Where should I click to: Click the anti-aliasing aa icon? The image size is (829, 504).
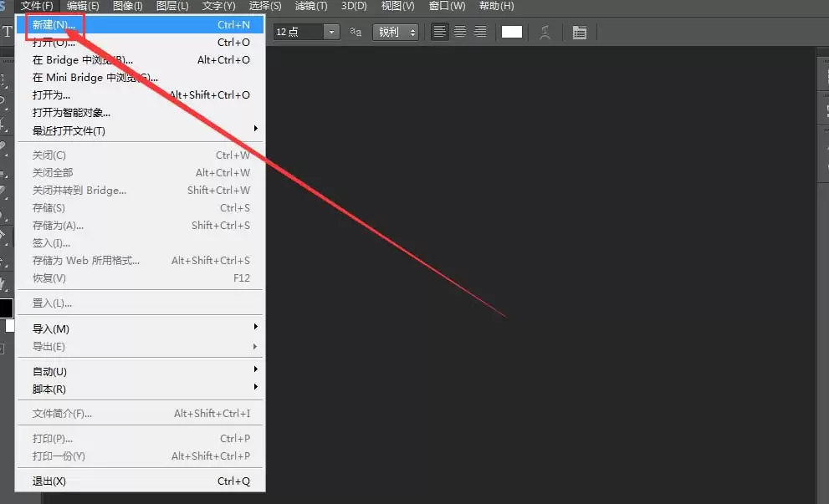click(x=356, y=33)
